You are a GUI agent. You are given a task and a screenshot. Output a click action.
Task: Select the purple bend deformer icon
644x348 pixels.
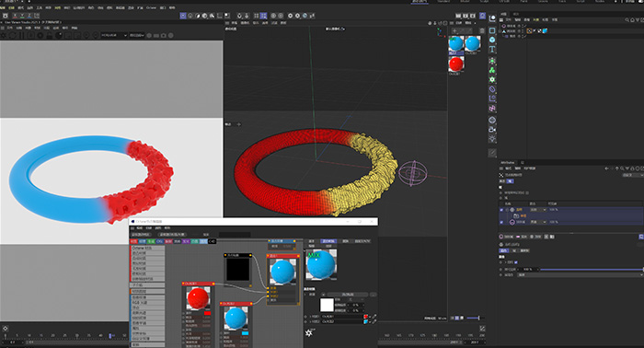[492, 89]
